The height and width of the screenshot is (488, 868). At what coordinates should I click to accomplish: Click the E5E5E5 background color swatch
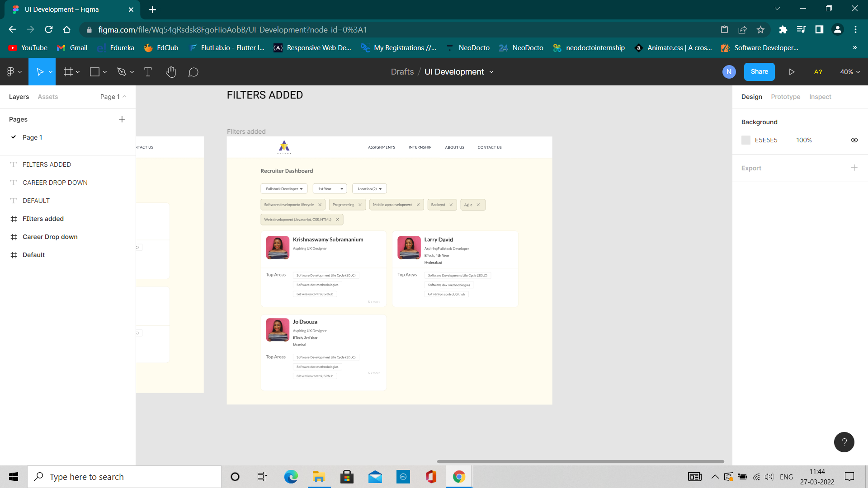click(x=745, y=140)
